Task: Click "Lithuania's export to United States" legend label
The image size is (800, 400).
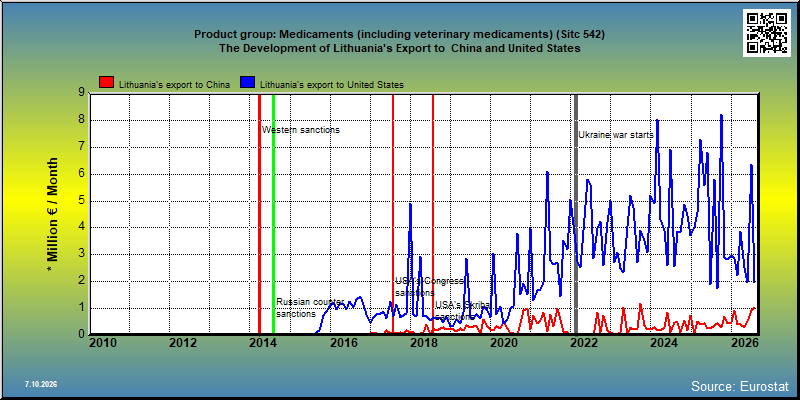Action: coord(332,85)
